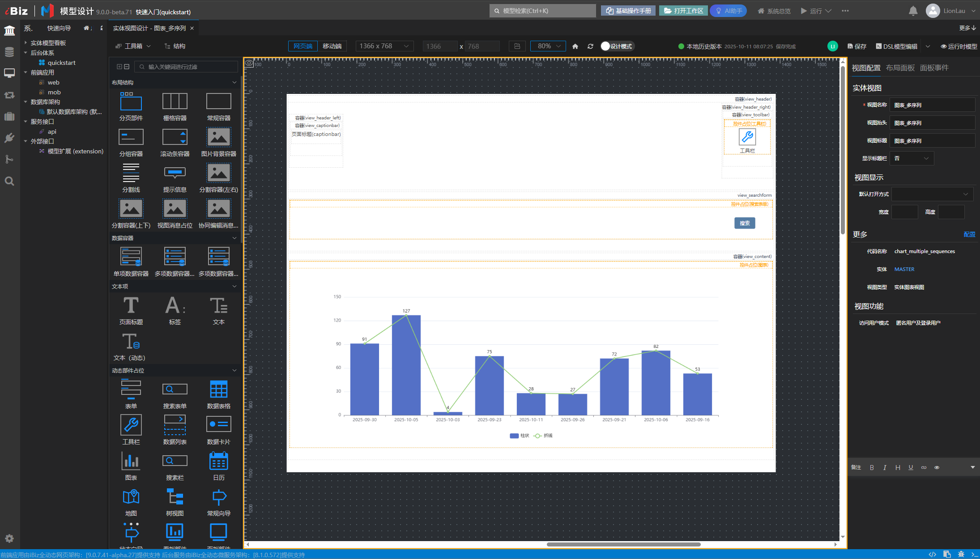Select the 日历 calendar component icon
Image resolution: width=980 pixels, height=559 pixels.
(218, 461)
